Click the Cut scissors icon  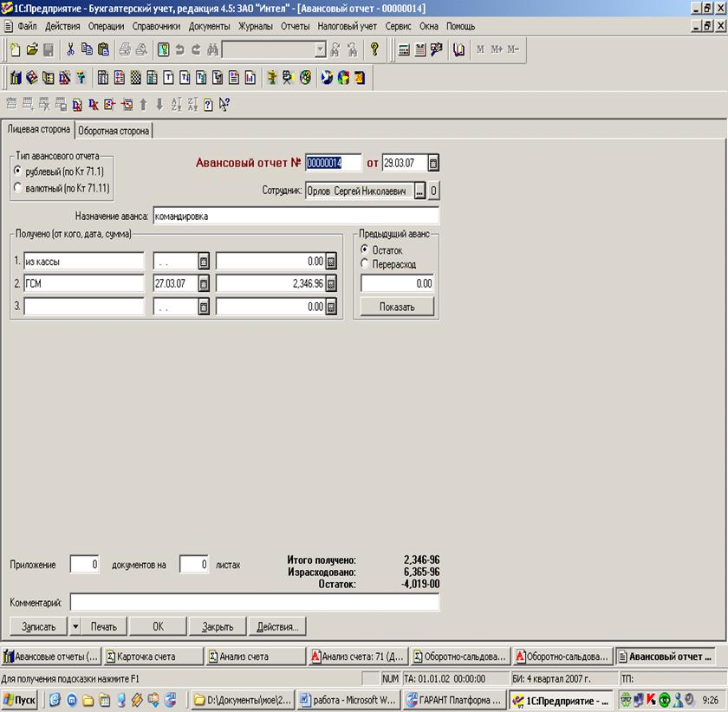pos(71,50)
